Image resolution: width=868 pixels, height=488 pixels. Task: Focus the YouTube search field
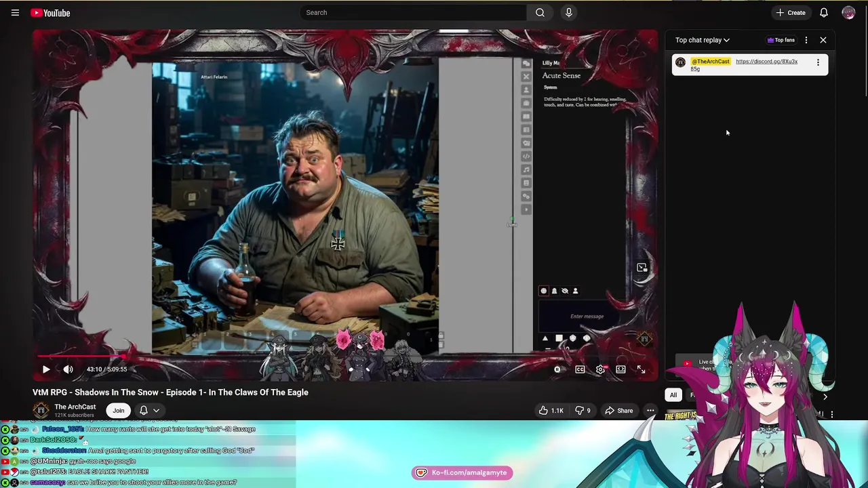click(x=413, y=12)
